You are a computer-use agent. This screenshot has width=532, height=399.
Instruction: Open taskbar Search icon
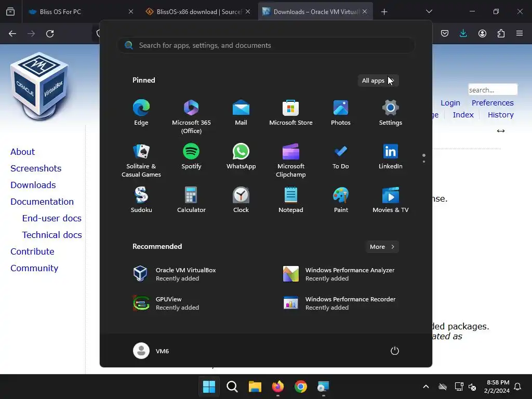tap(232, 387)
